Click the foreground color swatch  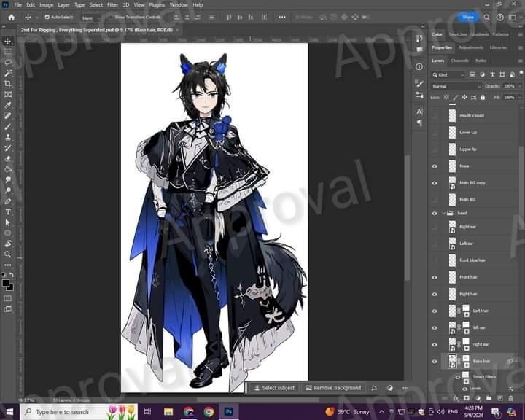(6, 283)
